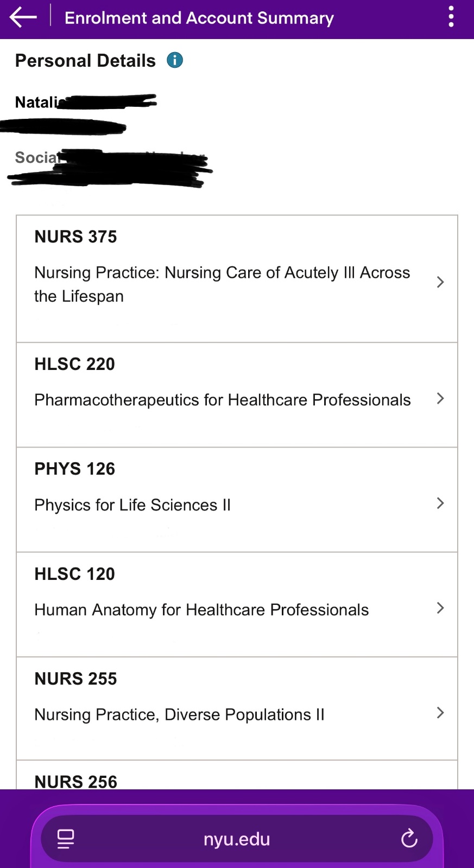Open the NURS 375 course heading
The width and height of the screenshot is (474, 868).
(76, 237)
